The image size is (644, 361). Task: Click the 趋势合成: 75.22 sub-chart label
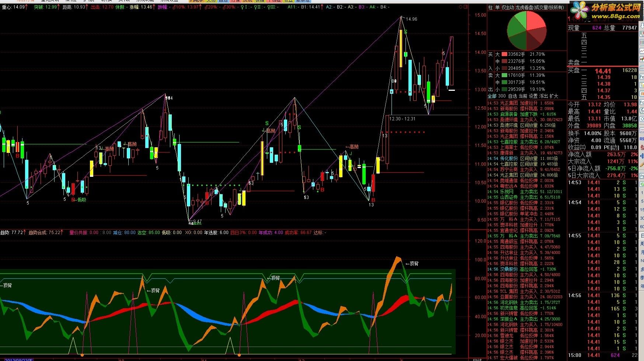tap(44, 233)
